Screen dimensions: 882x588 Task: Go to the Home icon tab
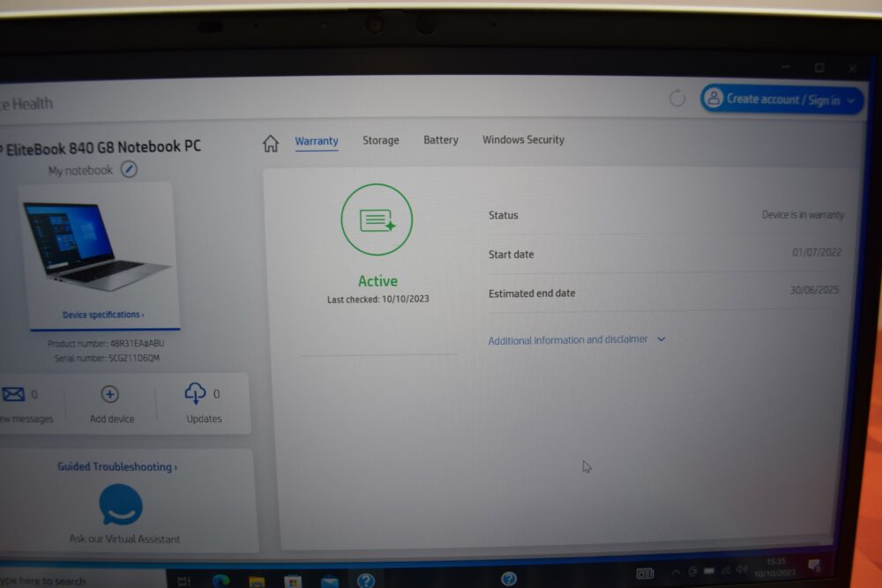click(x=271, y=144)
